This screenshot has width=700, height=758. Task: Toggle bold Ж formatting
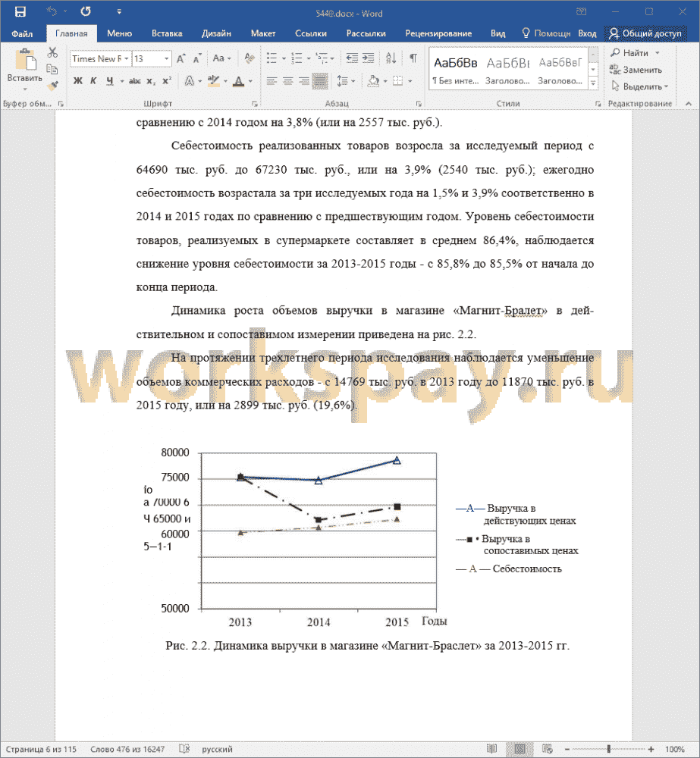coord(78,81)
